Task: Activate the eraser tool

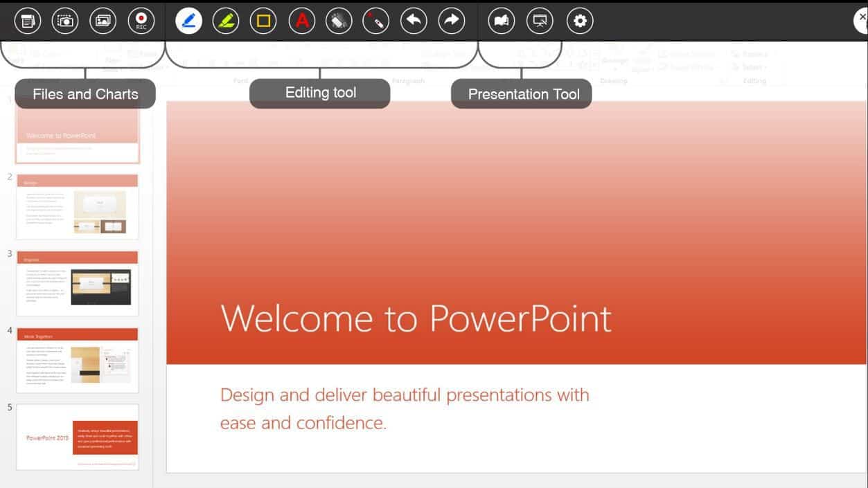Action: click(x=338, y=20)
